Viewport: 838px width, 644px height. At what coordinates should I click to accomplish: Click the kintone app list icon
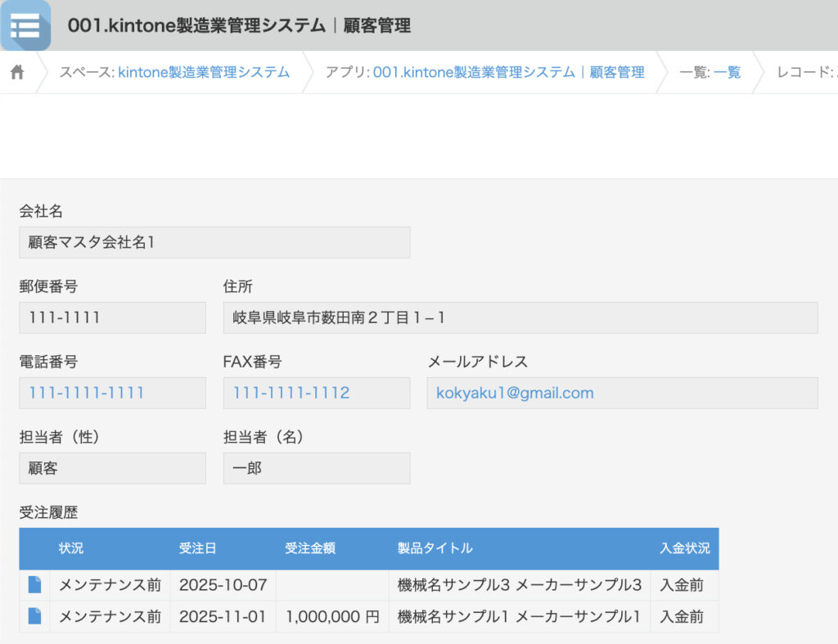click(x=25, y=25)
